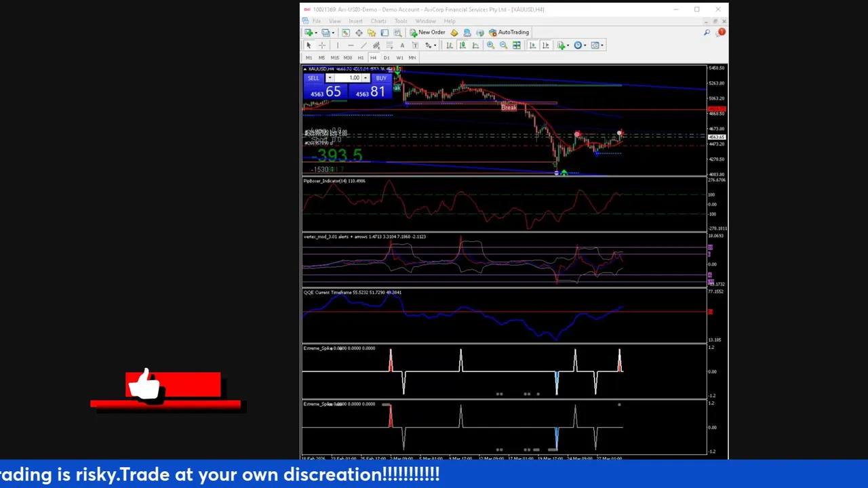
Task: Toggle the AutoTrading button
Action: [509, 33]
